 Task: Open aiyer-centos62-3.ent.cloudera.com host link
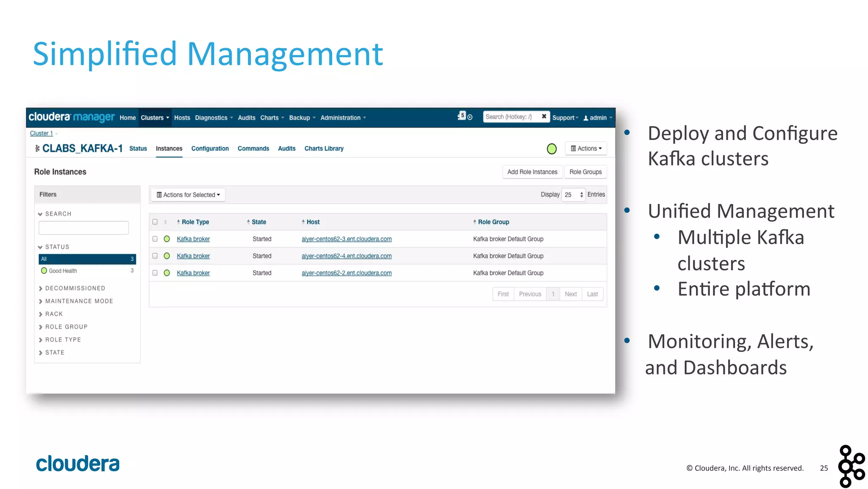(347, 239)
